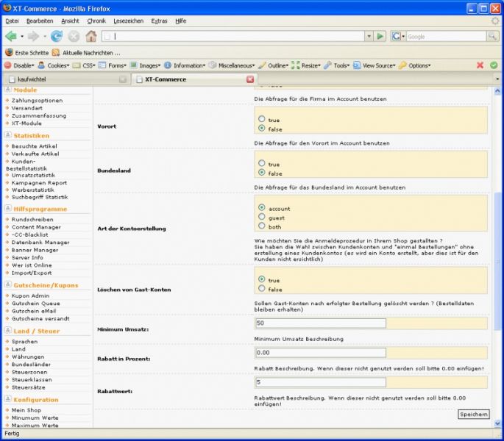Screen dimensions: 504x441
Task: Select true for Vorort
Action: point(262,119)
